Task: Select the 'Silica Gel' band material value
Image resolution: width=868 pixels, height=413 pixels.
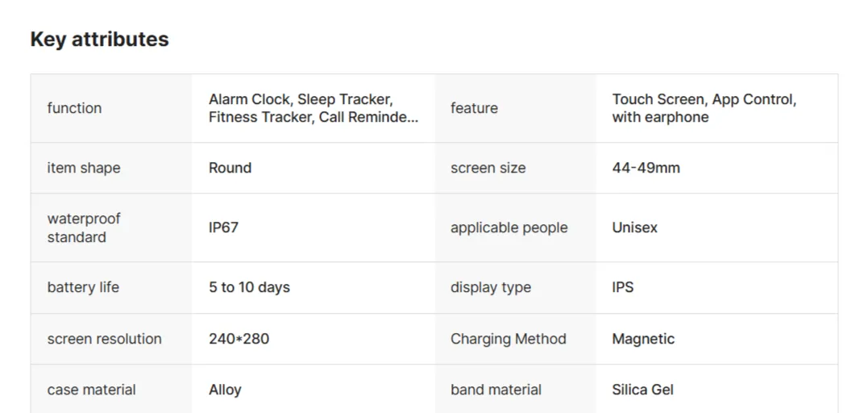Action: tap(642, 390)
